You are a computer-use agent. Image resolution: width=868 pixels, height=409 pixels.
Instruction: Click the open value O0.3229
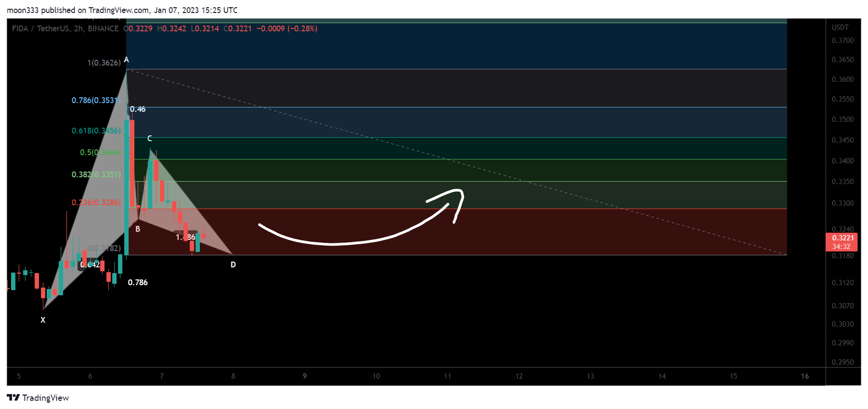coord(138,28)
